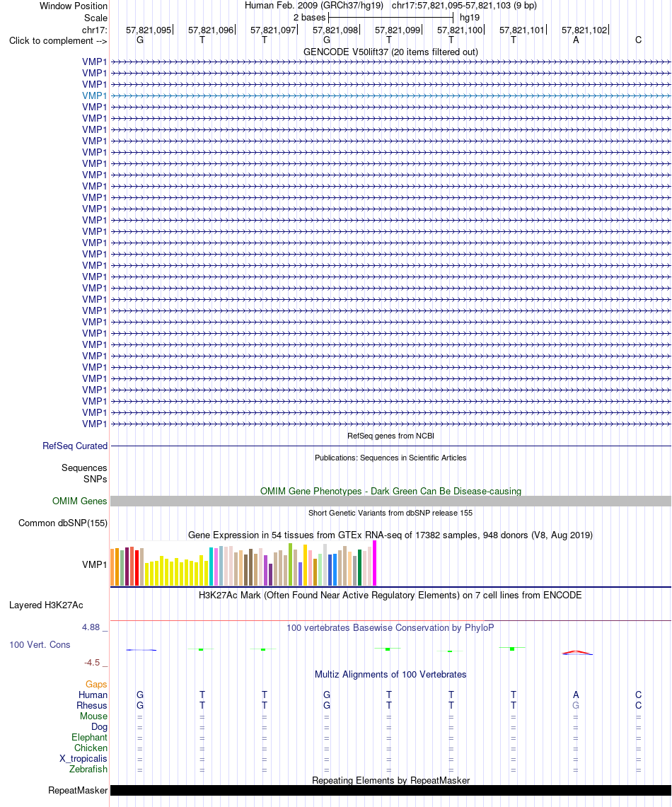Viewport: 672px width, 807px height.
Task: Select the Window Position label
Action: tap(74, 6)
